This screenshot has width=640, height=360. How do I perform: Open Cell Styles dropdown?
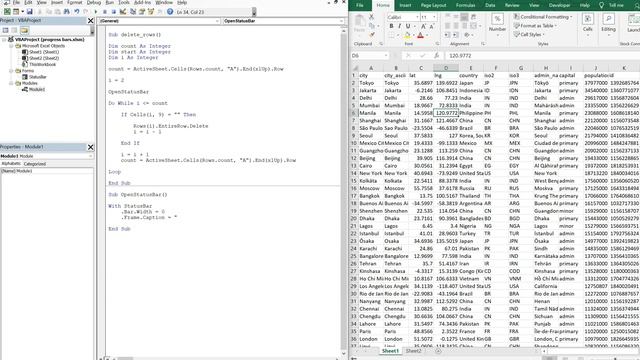coord(529,35)
